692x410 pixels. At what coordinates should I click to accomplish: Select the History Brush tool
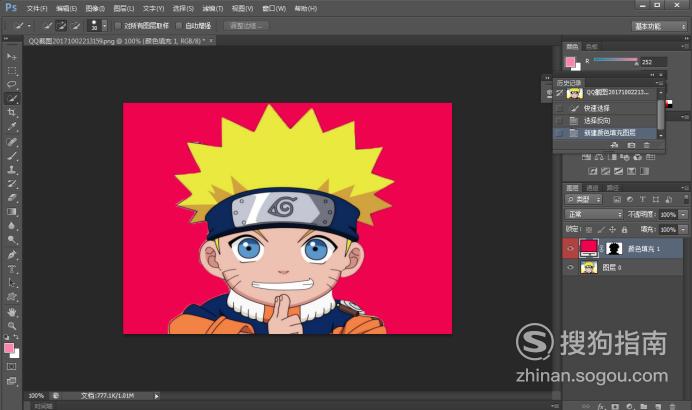click(11, 184)
